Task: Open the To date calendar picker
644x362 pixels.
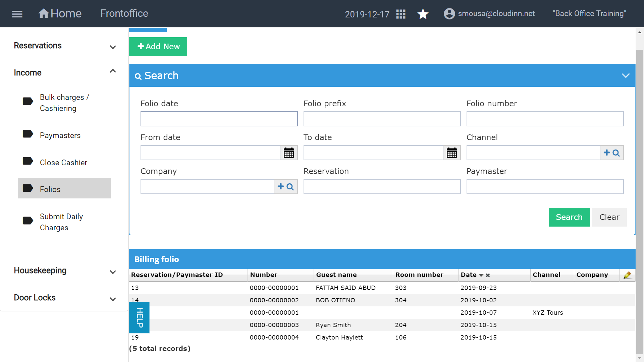Action: [x=452, y=153]
